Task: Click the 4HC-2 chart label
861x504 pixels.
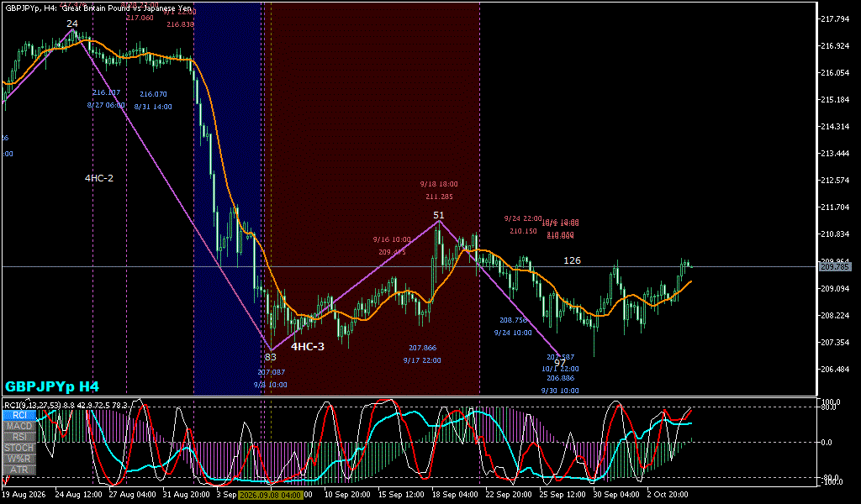Action: [x=99, y=178]
